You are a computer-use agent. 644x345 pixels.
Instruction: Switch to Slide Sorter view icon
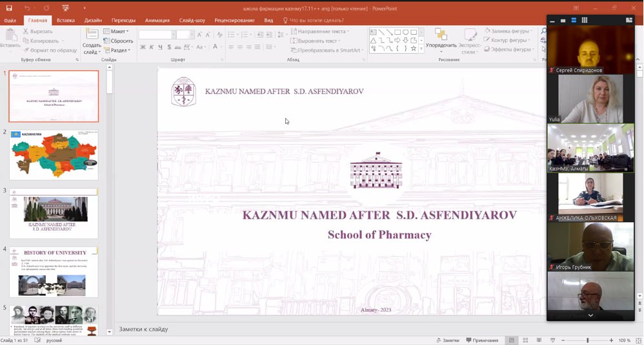coord(525,340)
